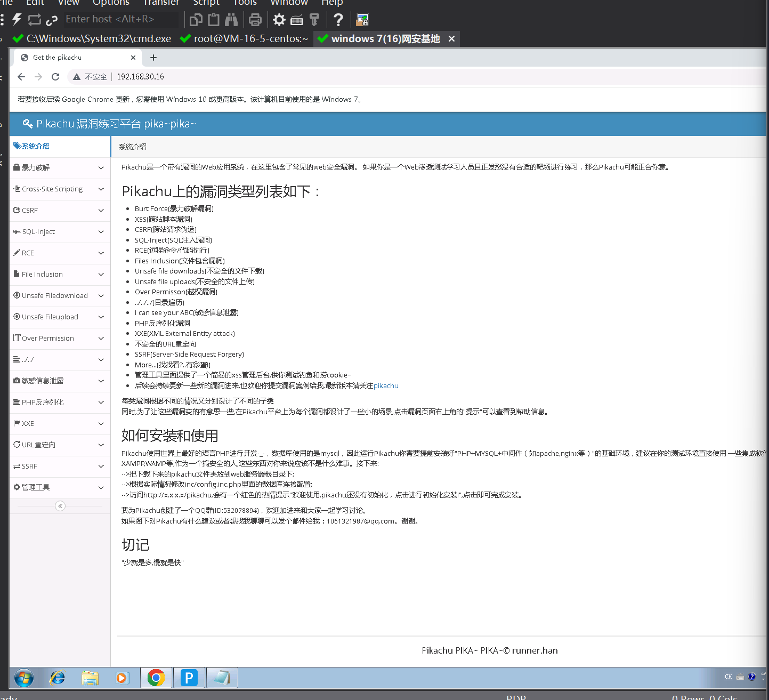Click the Find binoculars icon in SecureCRT toolbar
This screenshot has width=769, height=700.
coord(231,20)
